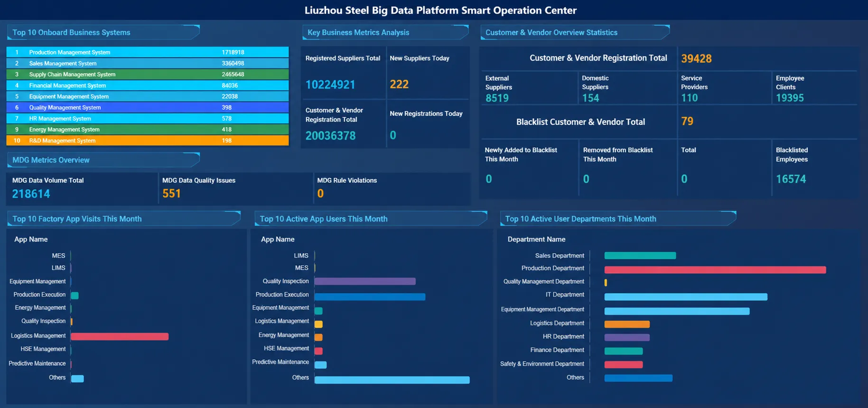Image resolution: width=868 pixels, height=408 pixels.
Task: Select the R&D Management System row
Action: 148,140
